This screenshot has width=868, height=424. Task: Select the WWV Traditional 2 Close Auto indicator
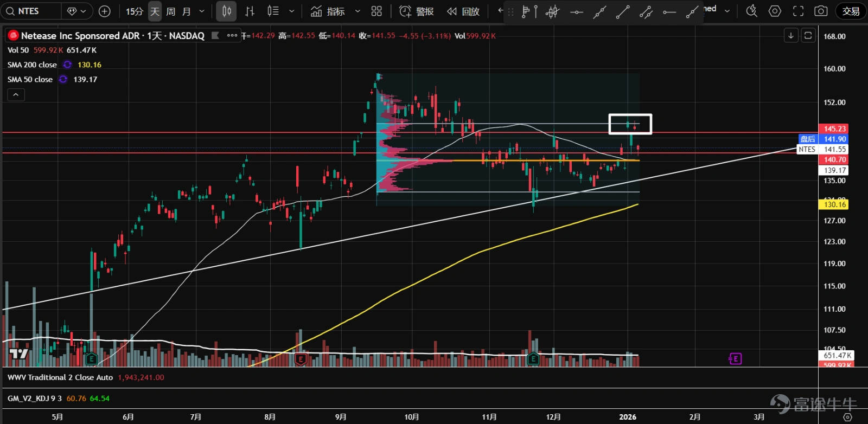(60, 377)
